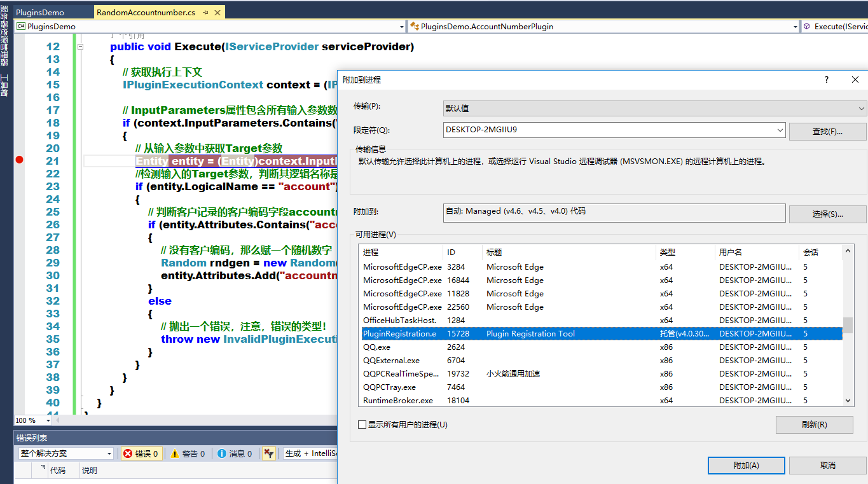Click the 错误列表 panel title

point(32,438)
